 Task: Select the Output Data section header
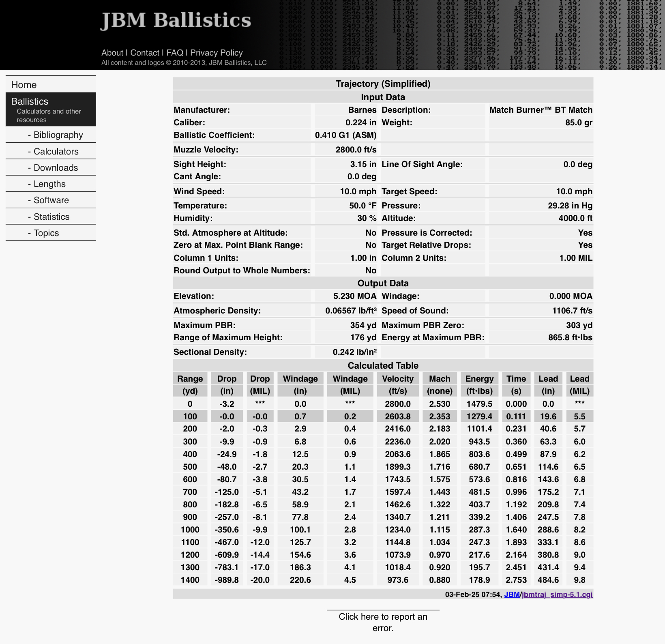coord(383,283)
